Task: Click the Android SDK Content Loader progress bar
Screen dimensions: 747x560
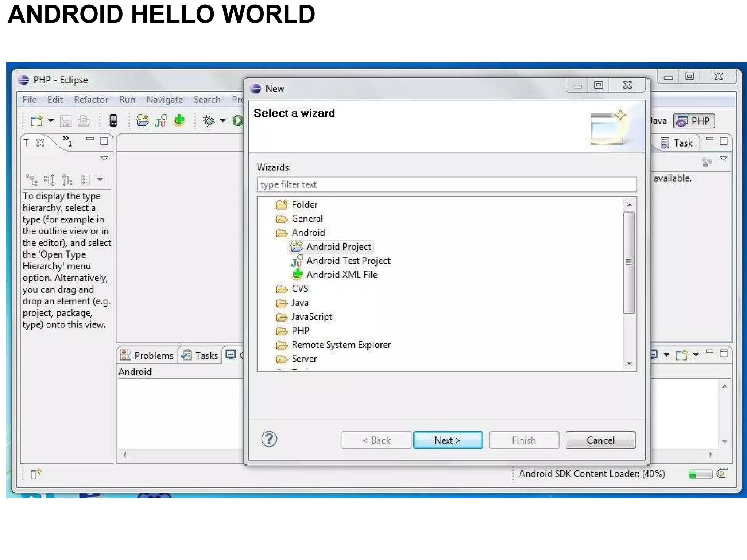Action: click(700, 474)
